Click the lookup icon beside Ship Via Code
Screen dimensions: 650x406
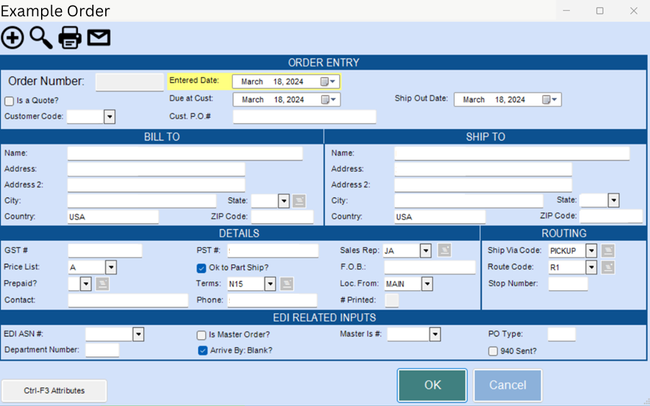607,250
